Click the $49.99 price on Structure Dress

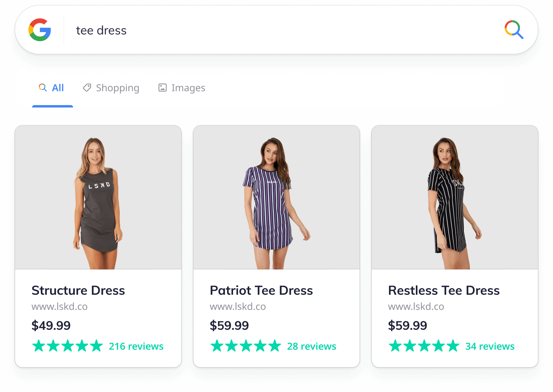point(51,325)
